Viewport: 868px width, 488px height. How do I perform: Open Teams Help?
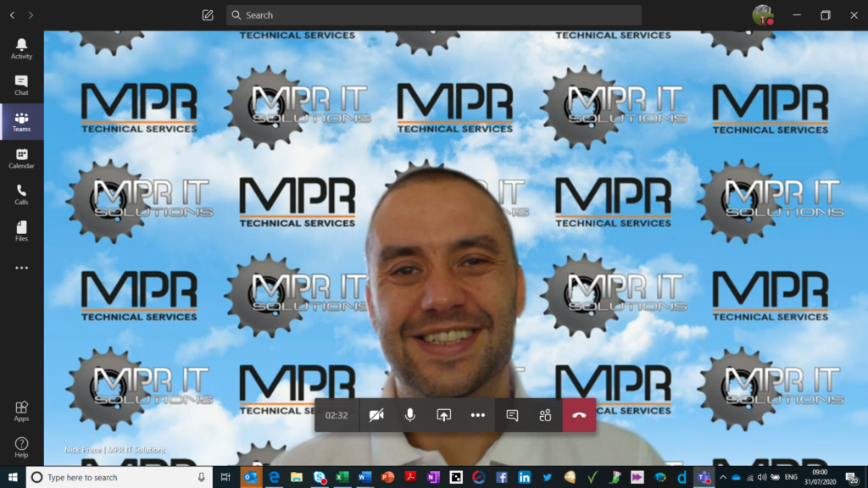point(21,447)
